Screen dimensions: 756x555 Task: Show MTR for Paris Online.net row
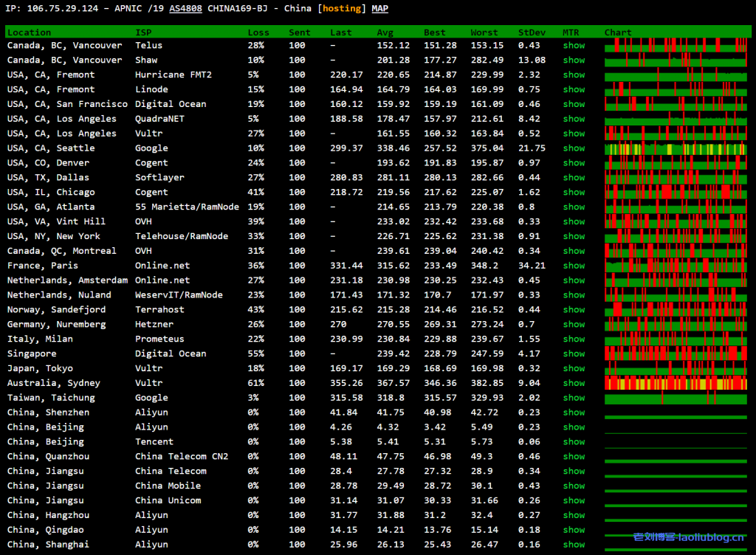[x=574, y=266]
